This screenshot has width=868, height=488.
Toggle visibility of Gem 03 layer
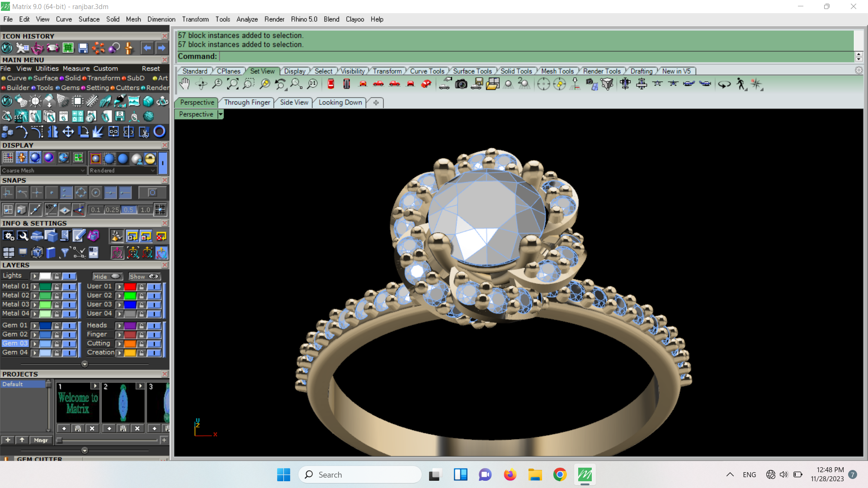coord(69,343)
